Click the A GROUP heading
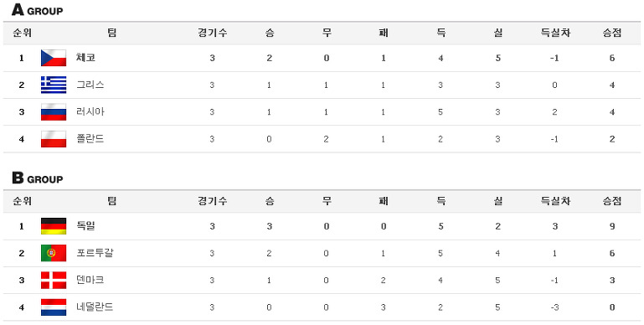 tap(37, 9)
